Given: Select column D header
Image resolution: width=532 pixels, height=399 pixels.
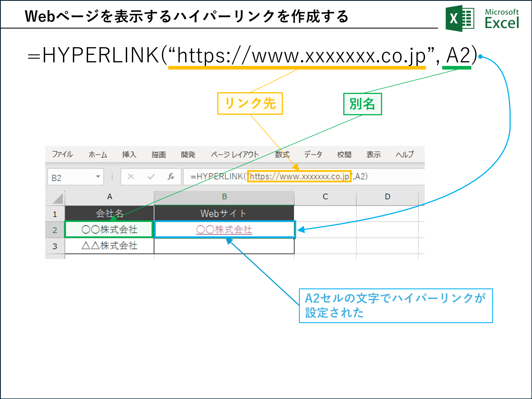Looking at the screenshot, I should tap(387, 197).
